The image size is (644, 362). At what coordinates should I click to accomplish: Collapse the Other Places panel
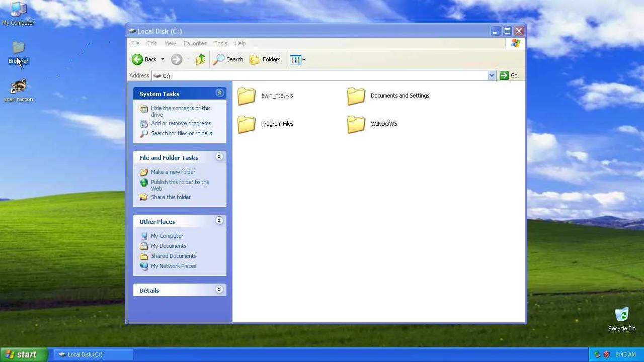(219, 221)
